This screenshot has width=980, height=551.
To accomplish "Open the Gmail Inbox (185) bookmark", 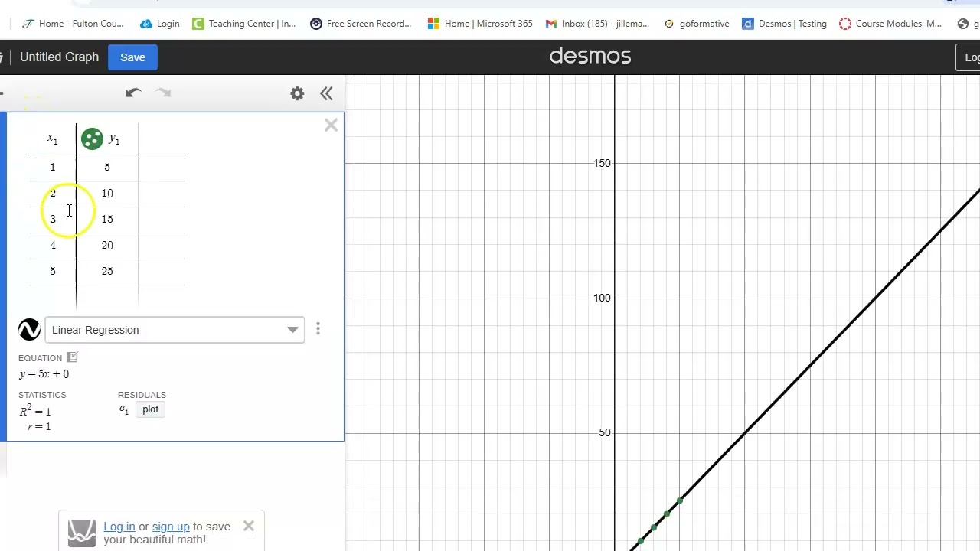I will [x=597, y=24].
